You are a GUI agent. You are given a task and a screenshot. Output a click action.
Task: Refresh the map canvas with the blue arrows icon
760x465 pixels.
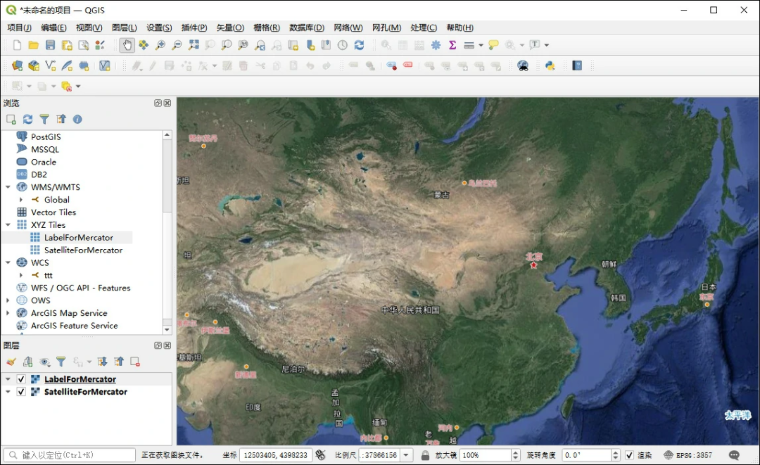click(359, 45)
